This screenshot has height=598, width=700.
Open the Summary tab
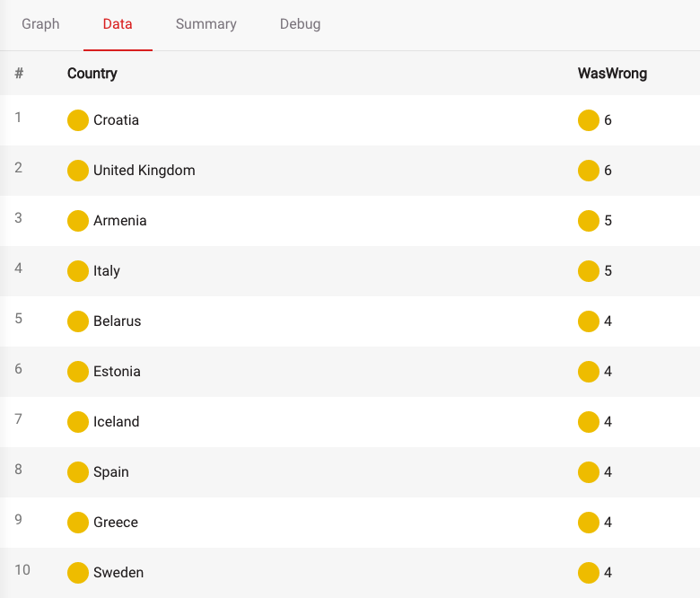pyautogui.click(x=206, y=24)
